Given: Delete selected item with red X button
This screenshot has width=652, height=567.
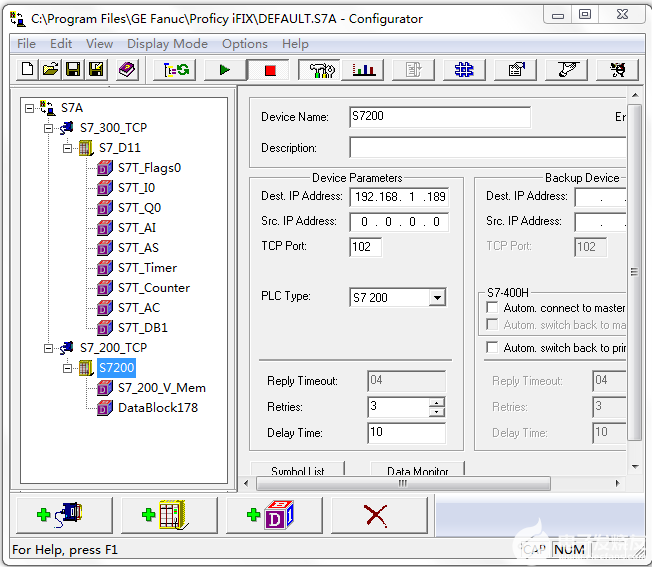Looking at the screenshot, I should tap(379, 515).
